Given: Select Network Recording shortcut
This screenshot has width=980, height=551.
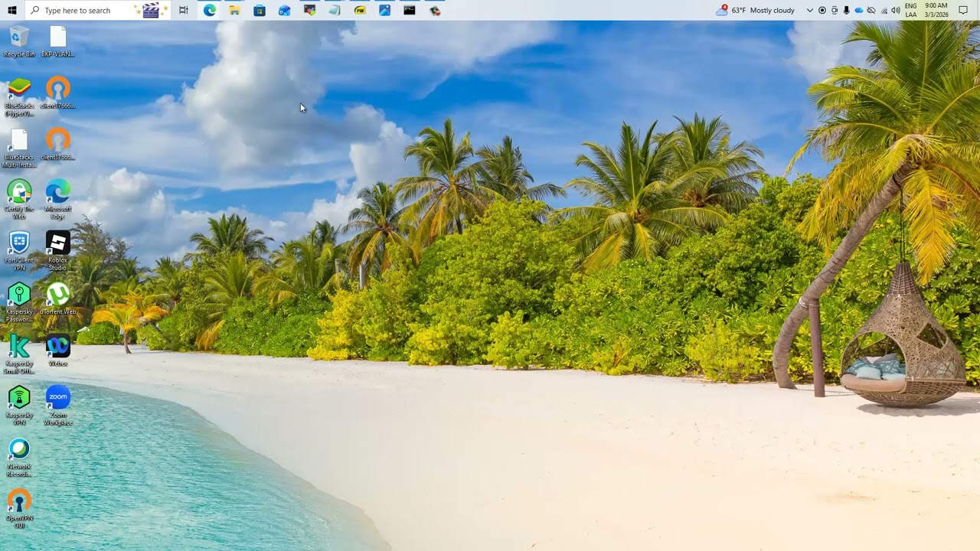Looking at the screenshot, I should [19, 457].
